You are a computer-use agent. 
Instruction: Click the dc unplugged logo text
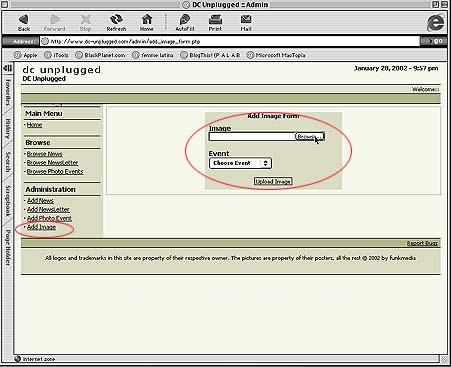(61, 70)
